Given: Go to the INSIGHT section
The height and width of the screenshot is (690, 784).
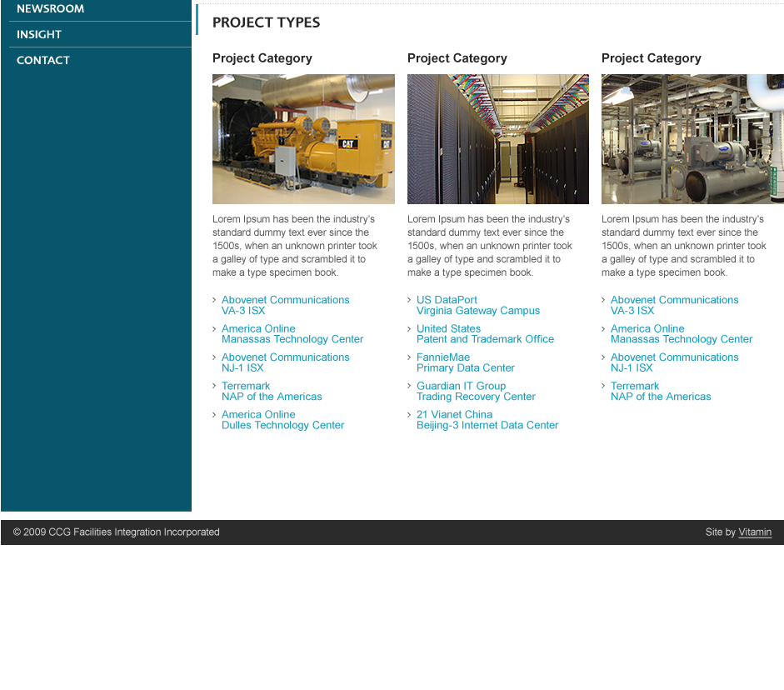Looking at the screenshot, I should click(x=39, y=35).
